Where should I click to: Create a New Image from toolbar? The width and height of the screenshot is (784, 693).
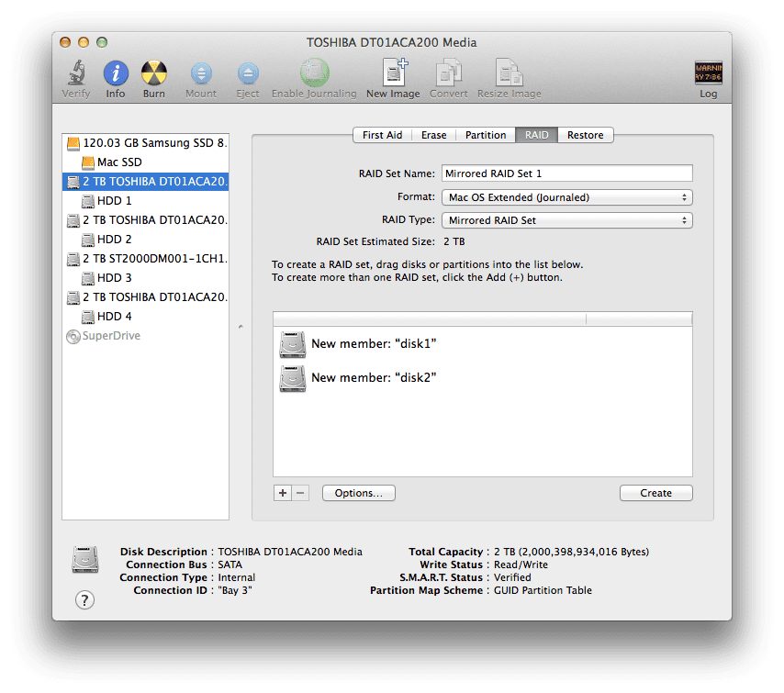[x=394, y=72]
